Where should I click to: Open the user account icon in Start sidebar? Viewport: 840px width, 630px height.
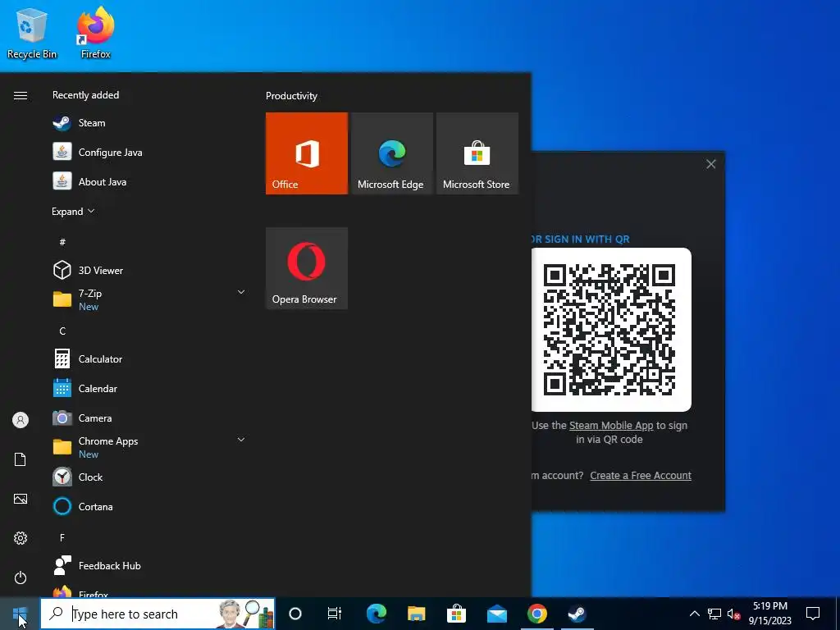21,420
